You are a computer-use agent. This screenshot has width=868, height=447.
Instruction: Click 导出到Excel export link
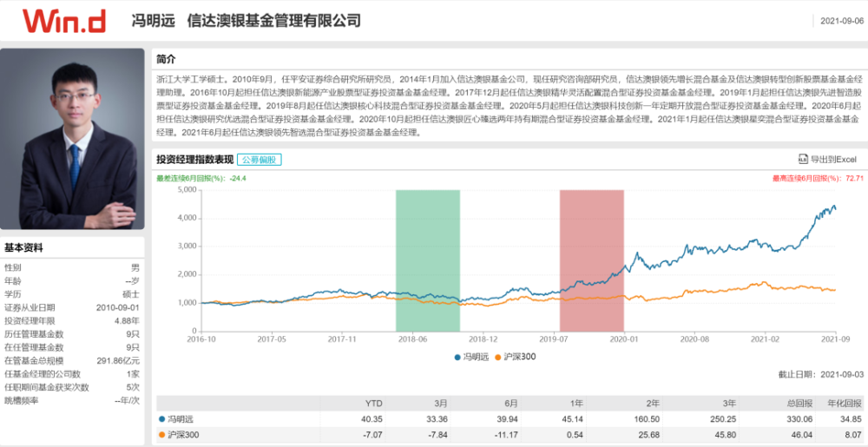click(827, 160)
